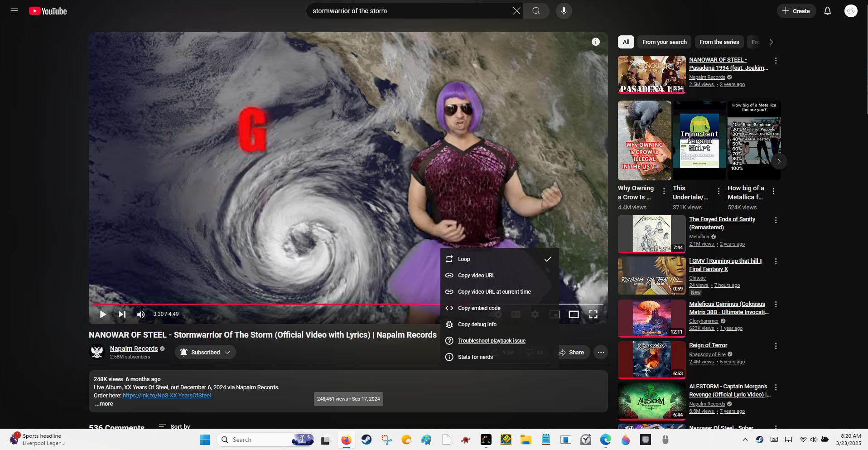868x450 pixels.
Task: Play the paused video
Action: tap(103, 314)
